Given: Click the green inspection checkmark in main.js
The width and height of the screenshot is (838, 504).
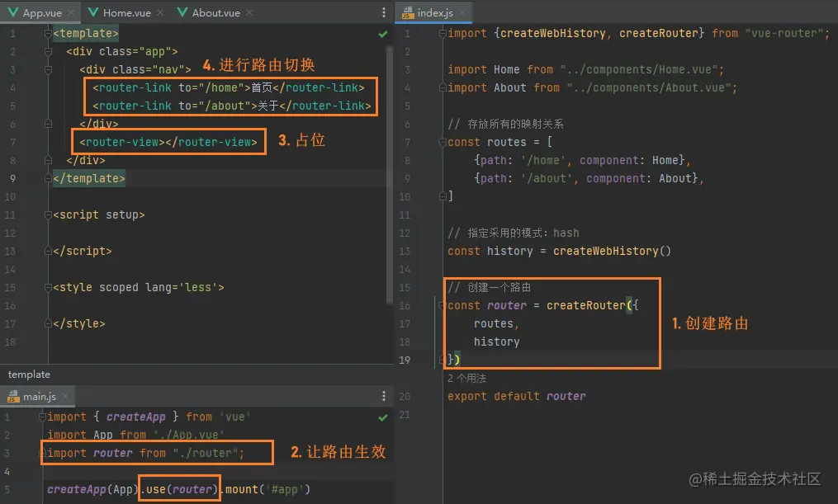Looking at the screenshot, I should [382, 417].
